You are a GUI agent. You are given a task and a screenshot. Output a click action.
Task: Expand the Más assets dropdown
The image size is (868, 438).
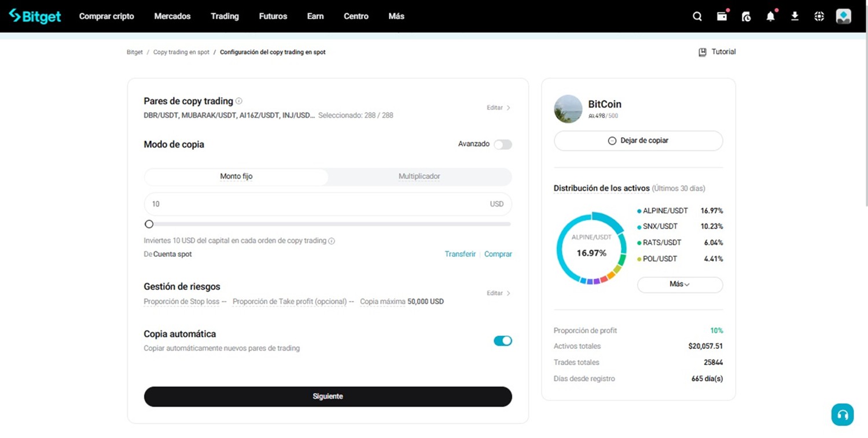click(x=679, y=285)
